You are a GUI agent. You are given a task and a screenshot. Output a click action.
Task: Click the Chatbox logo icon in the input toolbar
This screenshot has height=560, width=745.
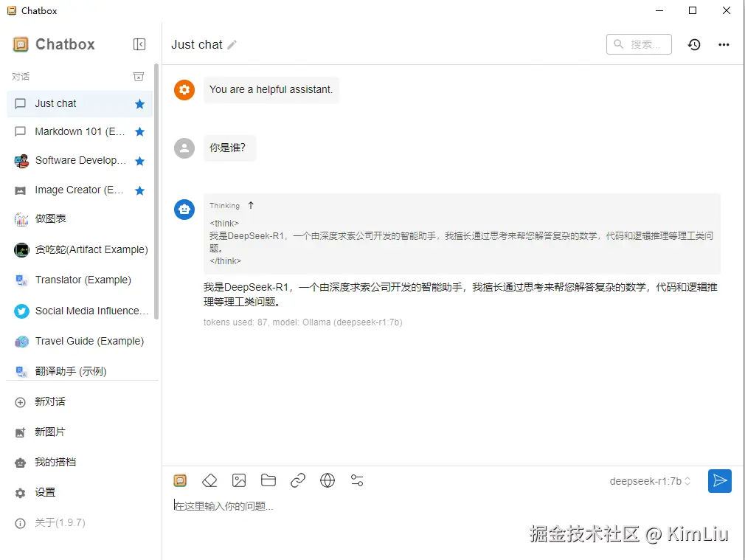pos(180,480)
